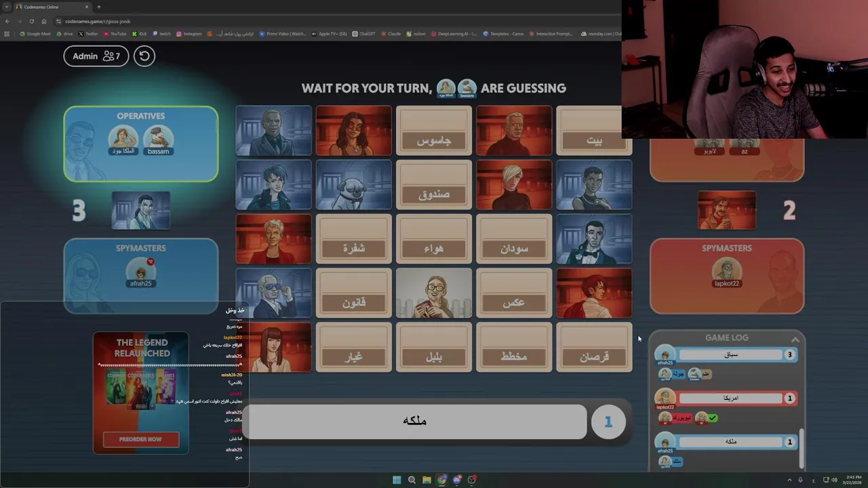
Task: Select the word card غيار
Action: [x=354, y=348]
